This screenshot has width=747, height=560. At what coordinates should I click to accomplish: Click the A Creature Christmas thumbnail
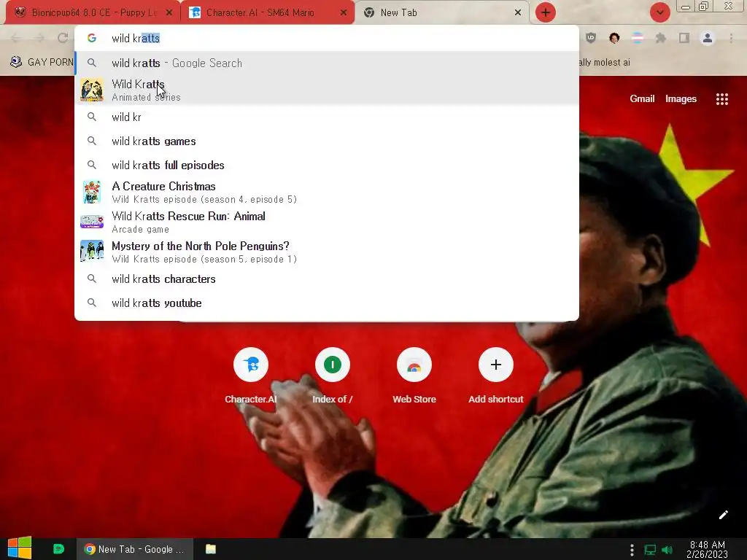coord(92,192)
